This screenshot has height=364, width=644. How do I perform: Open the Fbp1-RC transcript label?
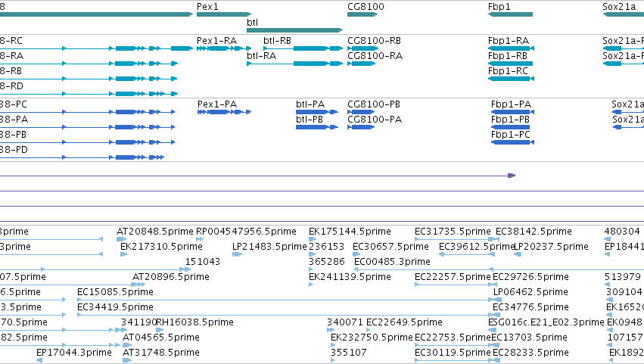coord(508,70)
